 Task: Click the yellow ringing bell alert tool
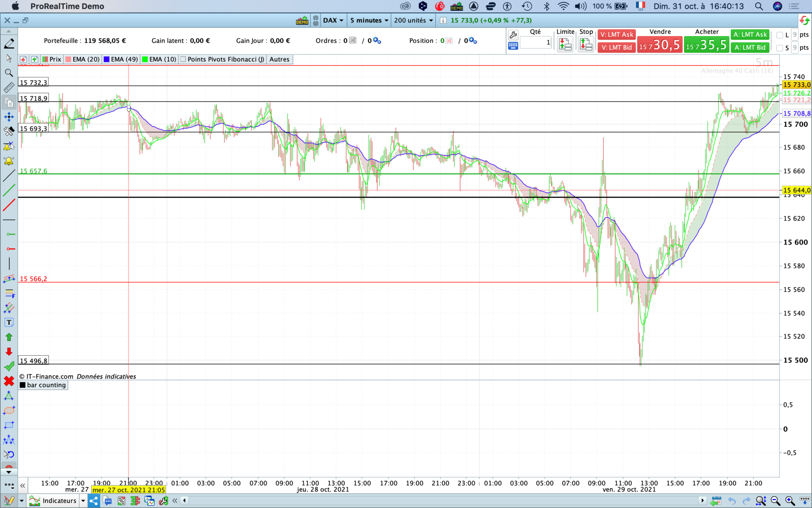point(9,161)
